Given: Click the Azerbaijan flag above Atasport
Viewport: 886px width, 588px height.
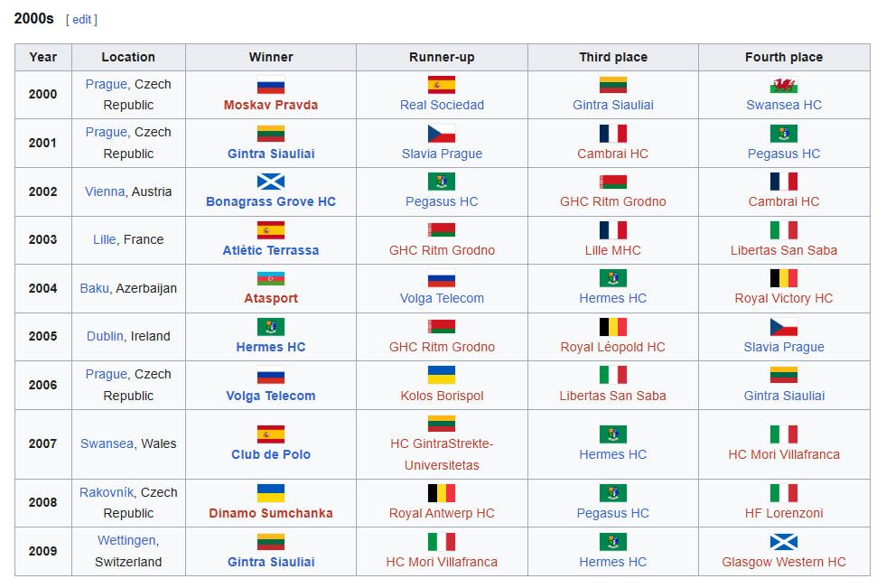Looking at the screenshot, I should [x=271, y=278].
